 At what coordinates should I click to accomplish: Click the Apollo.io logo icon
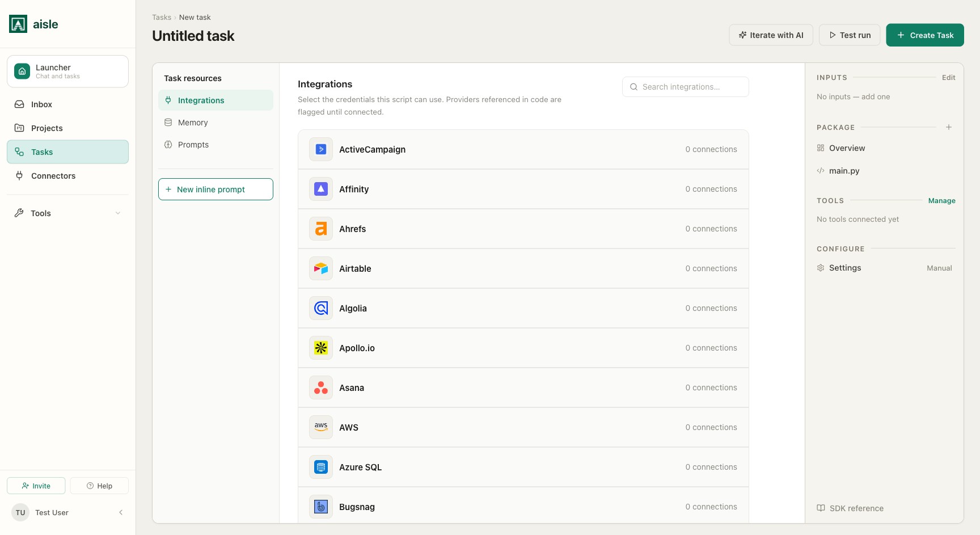(x=321, y=348)
